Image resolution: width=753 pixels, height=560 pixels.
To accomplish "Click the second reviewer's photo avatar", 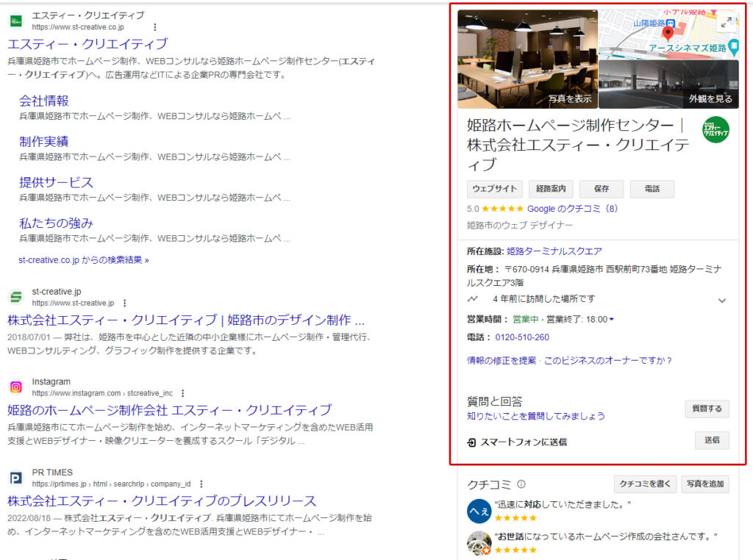I will 479,543.
